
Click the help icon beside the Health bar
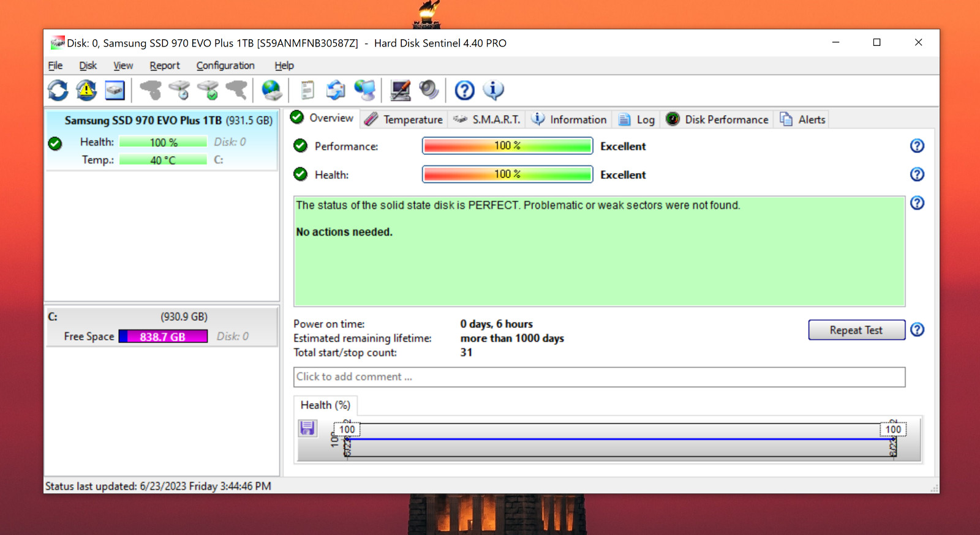917,174
